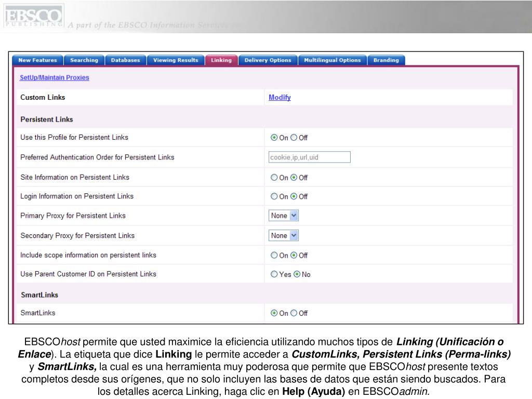Turn Off Use this Profile for Persistent Links
Screen dimensions: 532x399
(x=294, y=137)
